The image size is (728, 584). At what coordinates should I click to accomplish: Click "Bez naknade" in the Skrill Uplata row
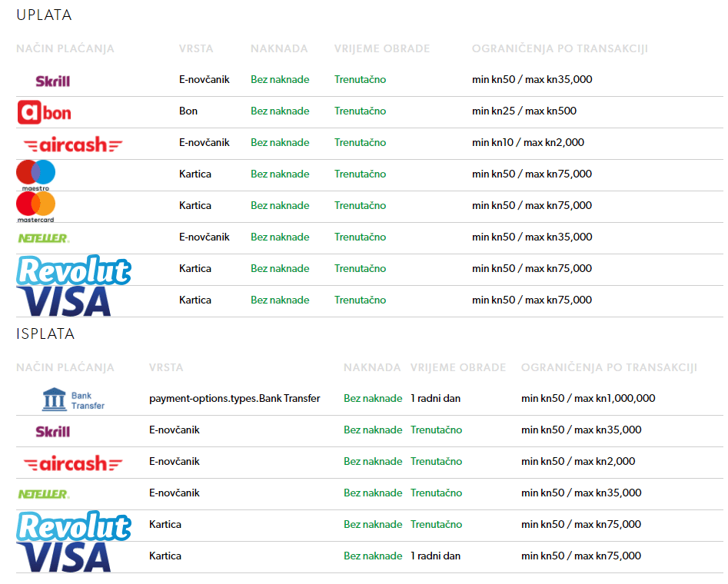280,79
